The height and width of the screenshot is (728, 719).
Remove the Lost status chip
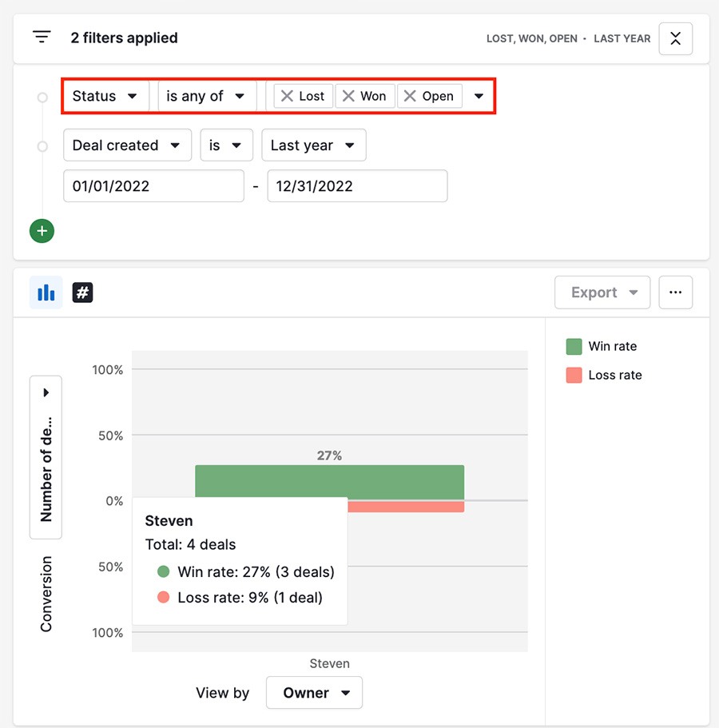(x=288, y=96)
